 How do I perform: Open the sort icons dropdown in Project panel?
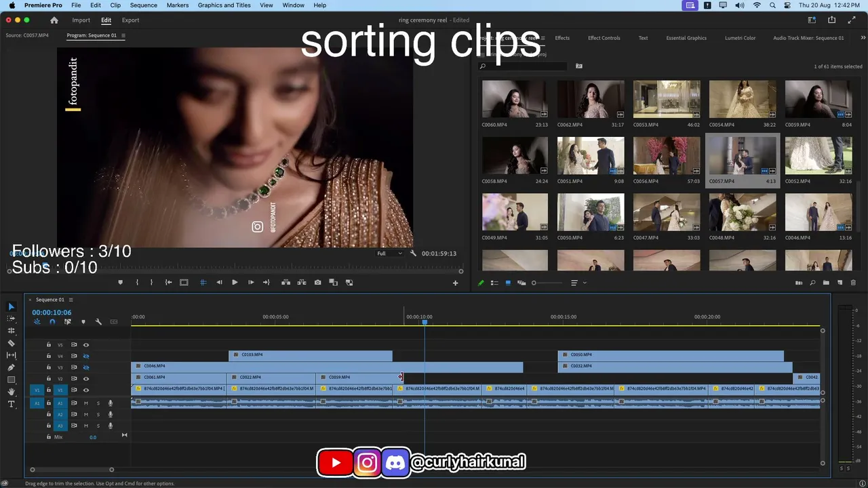tap(578, 283)
